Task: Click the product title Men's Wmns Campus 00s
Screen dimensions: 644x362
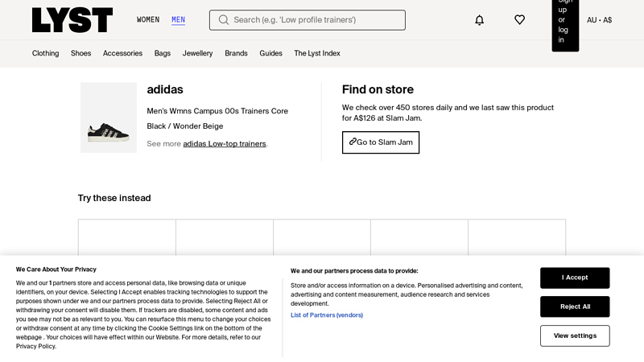Action: pyautogui.click(x=217, y=118)
